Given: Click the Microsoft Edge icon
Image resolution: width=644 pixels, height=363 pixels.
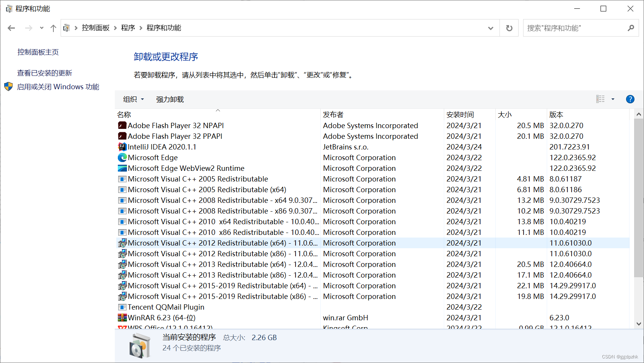Looking at the screenshot, I should (x=122, y=157).
